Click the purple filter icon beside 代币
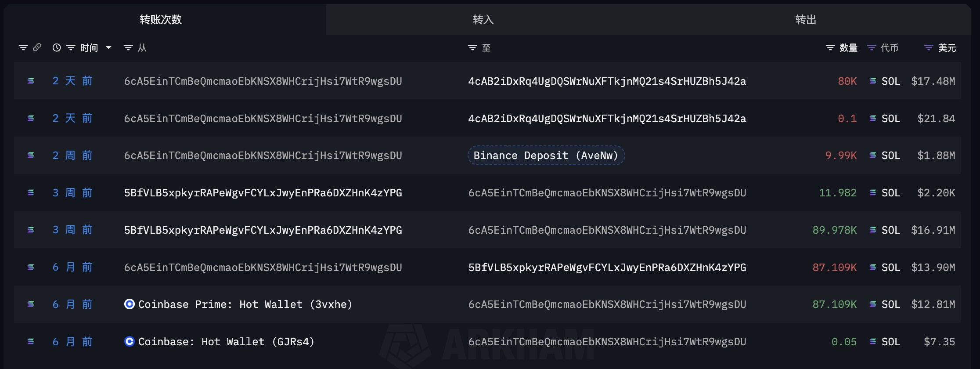This screenshot has width=980, height=369. 872,48
